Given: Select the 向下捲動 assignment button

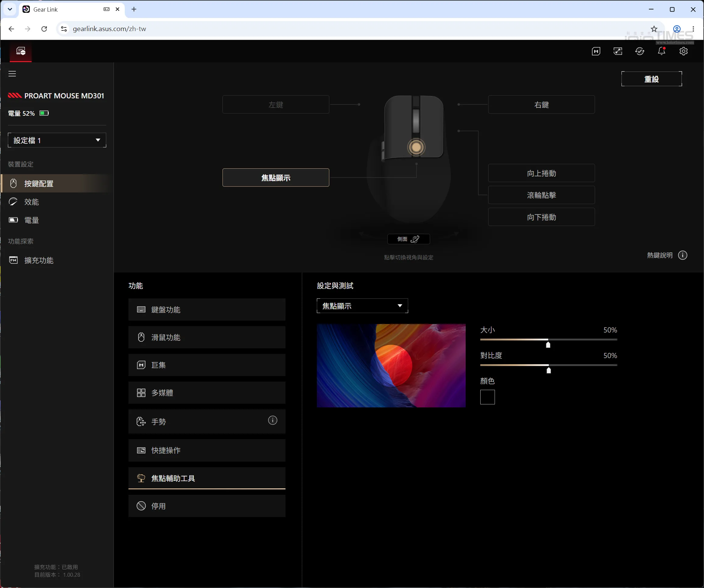Looking at the screenshot, I should [x=541, y=217].
